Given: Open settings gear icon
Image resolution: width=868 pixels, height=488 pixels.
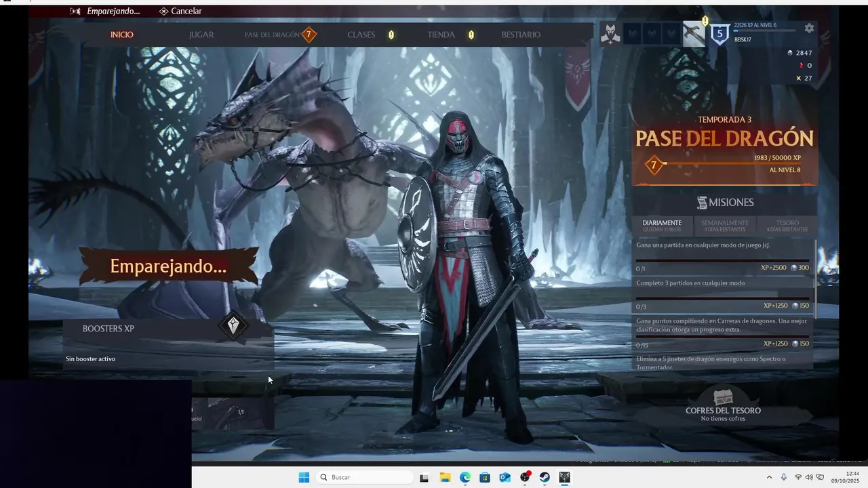Looking at the screenshot, I should (x=809, y=28).
